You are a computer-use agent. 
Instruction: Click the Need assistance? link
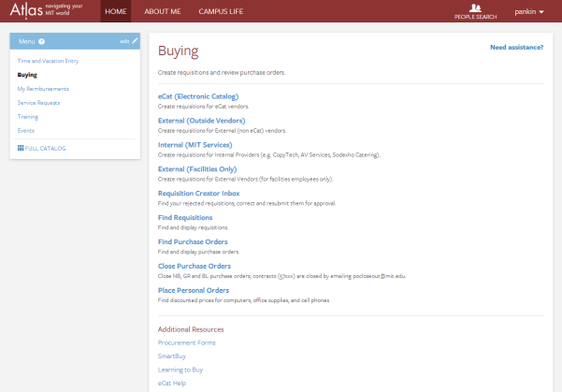pyautogui.click(x=516, y=47)
